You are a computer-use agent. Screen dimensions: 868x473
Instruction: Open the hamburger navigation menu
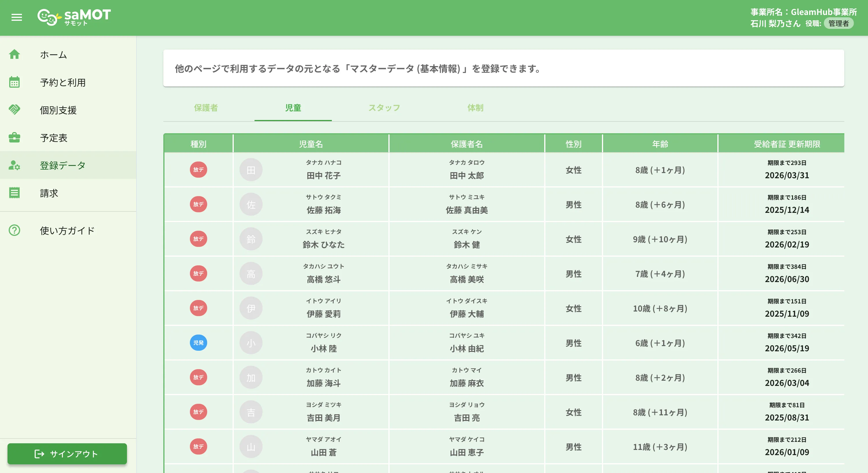pyautogui.click(x=16, y=18)
